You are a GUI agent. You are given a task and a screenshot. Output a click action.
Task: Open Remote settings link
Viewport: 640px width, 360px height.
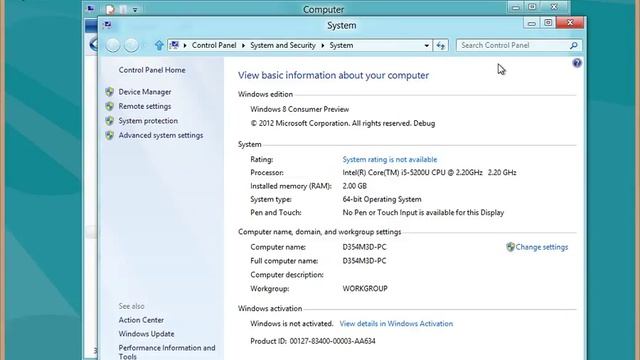[x=144, y=106]
